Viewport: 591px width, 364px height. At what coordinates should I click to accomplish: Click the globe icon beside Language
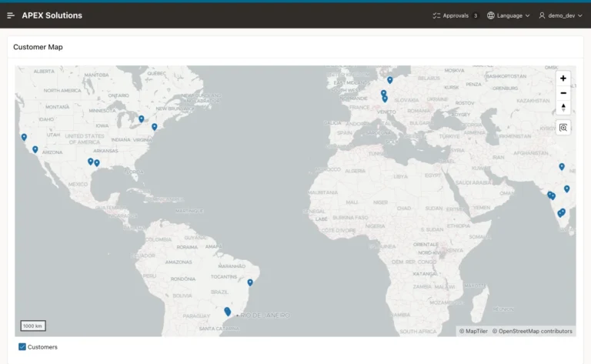[491, 15]
